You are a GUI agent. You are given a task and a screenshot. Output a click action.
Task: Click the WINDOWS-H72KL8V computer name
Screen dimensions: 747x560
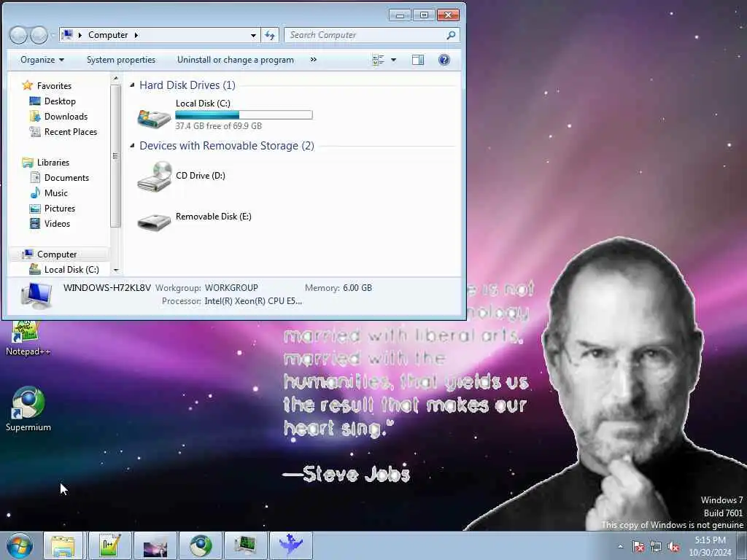point(107,287)
